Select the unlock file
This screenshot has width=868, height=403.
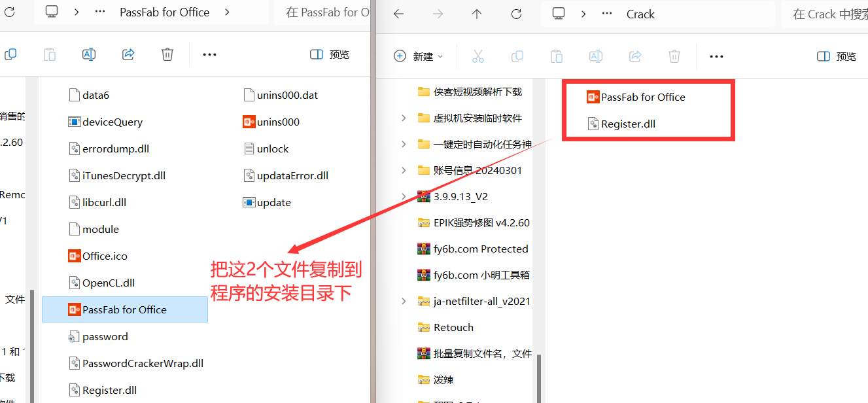pos(266,149)
